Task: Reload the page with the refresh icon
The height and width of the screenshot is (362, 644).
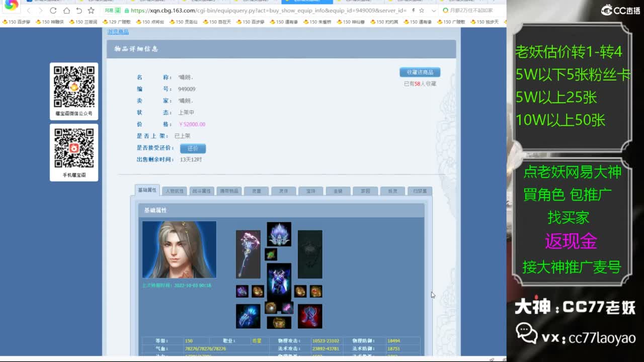Action: click(x=53, y=10)
